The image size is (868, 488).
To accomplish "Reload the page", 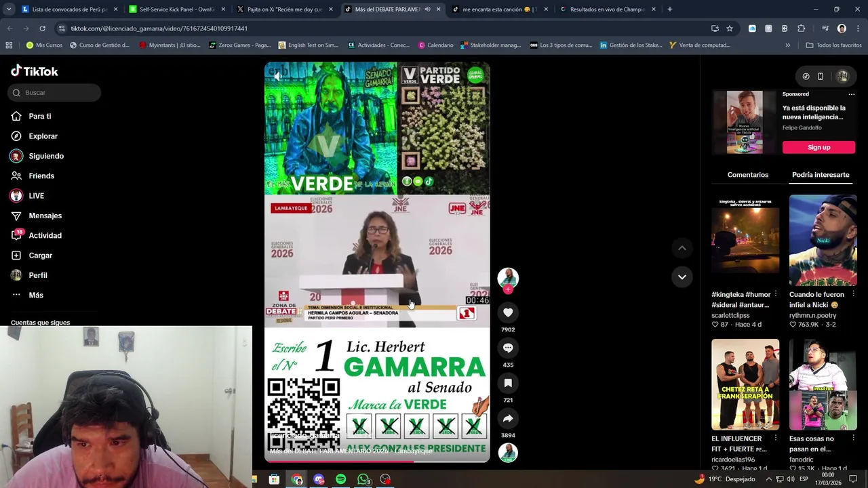I will tap(42, 28).
